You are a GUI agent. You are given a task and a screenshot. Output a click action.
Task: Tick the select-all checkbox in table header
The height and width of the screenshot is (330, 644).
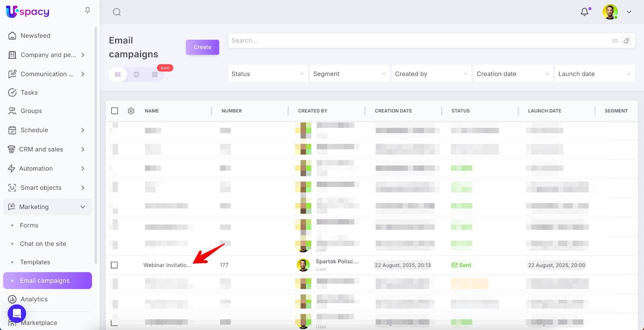(x=115, y=111)
